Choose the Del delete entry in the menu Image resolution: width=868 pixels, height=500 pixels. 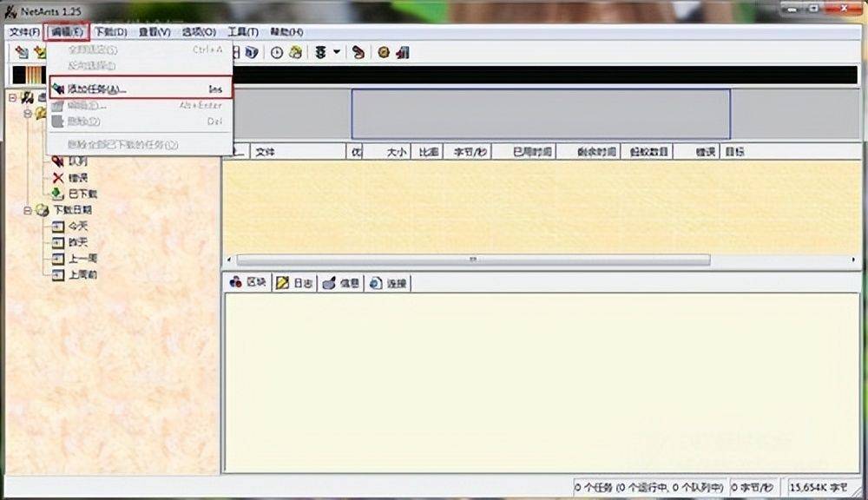[x=141, y=122]
